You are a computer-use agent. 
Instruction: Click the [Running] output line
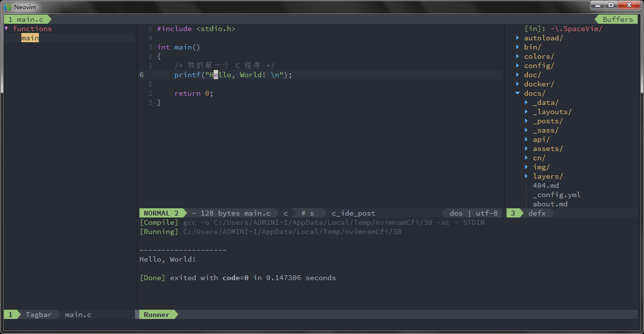click(x=271, y=232)
